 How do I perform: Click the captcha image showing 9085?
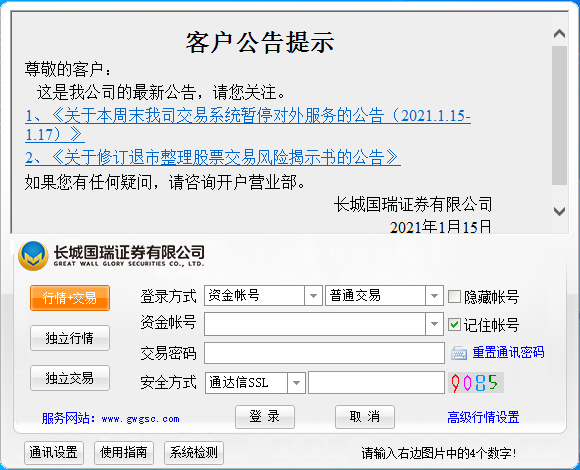click(476, 383)
